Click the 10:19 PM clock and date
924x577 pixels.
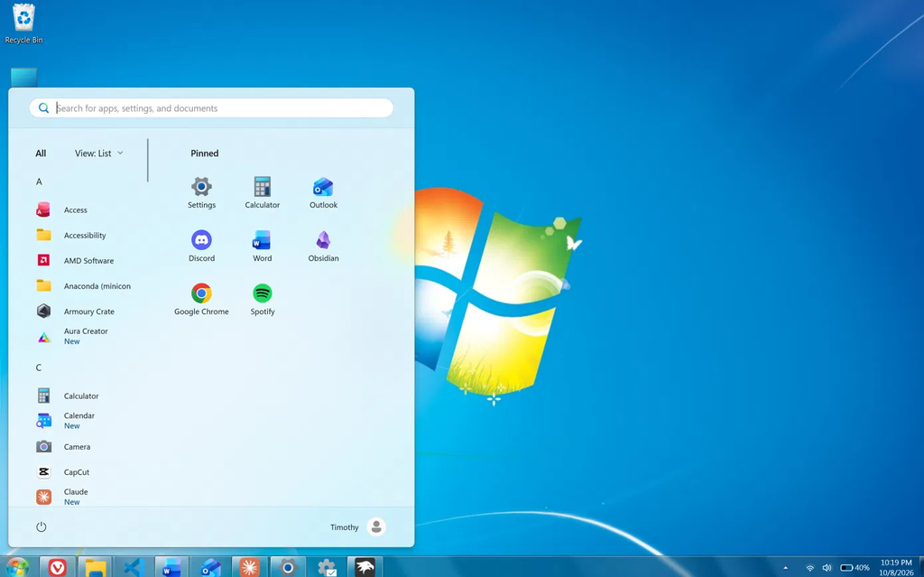(x=896, y=568)
